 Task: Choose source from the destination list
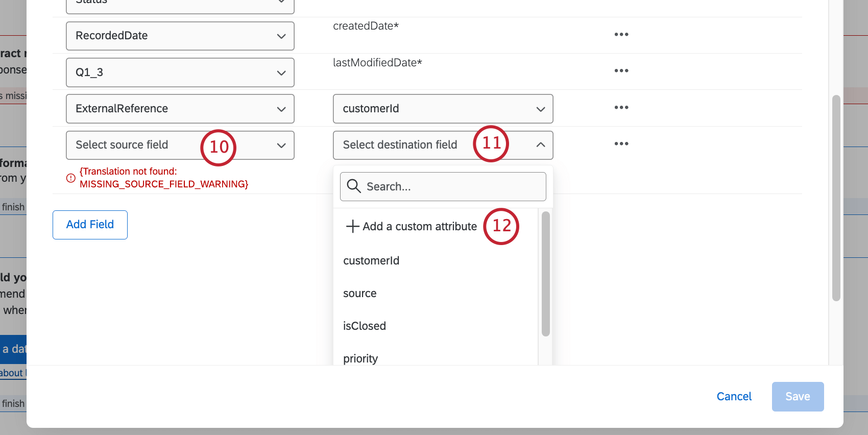(x=359, y=294)
